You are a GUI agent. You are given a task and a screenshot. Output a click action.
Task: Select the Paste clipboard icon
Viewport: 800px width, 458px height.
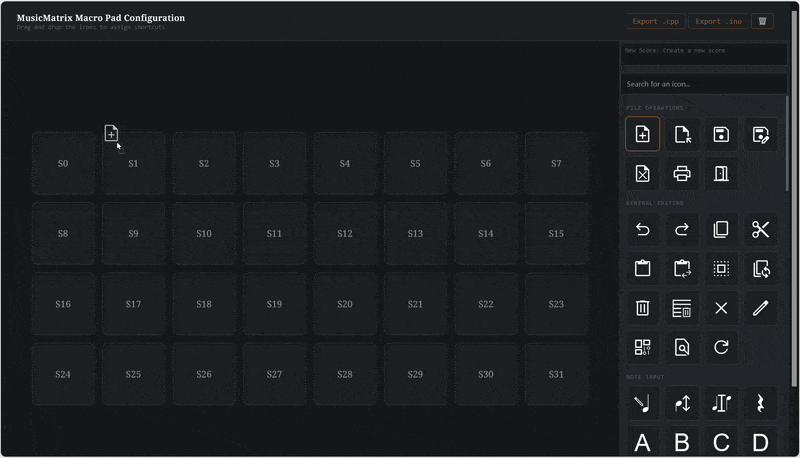click(642, 268)
